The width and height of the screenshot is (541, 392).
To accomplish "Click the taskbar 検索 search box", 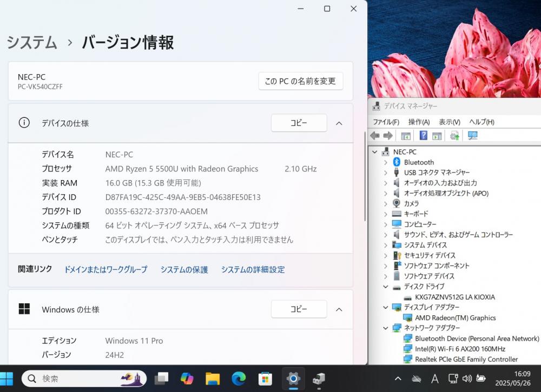I will pyautogui.click(x=84, y=378).
